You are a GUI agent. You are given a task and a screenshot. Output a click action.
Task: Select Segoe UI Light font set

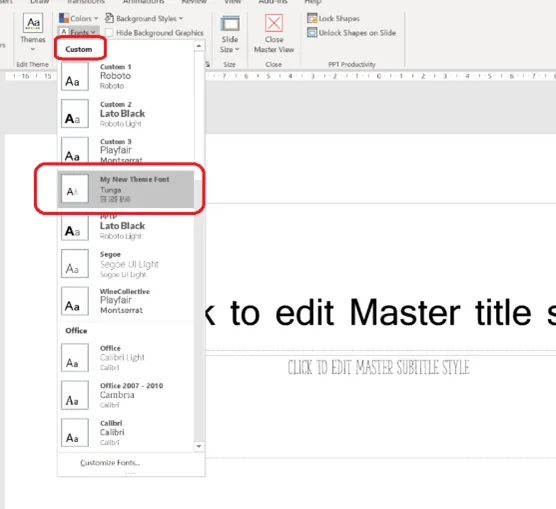[x=126, y=264]
